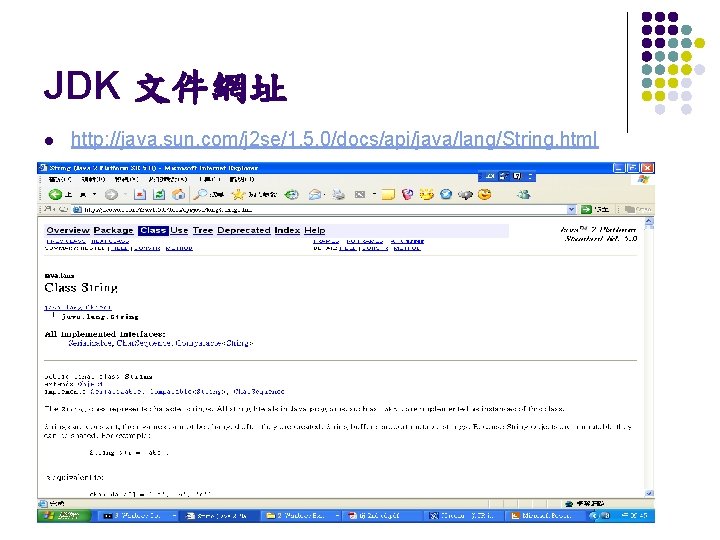This screenshot has height=540, width=720.
Task: Click the Messenger people icon in toolbar
Action: (523, 195)
